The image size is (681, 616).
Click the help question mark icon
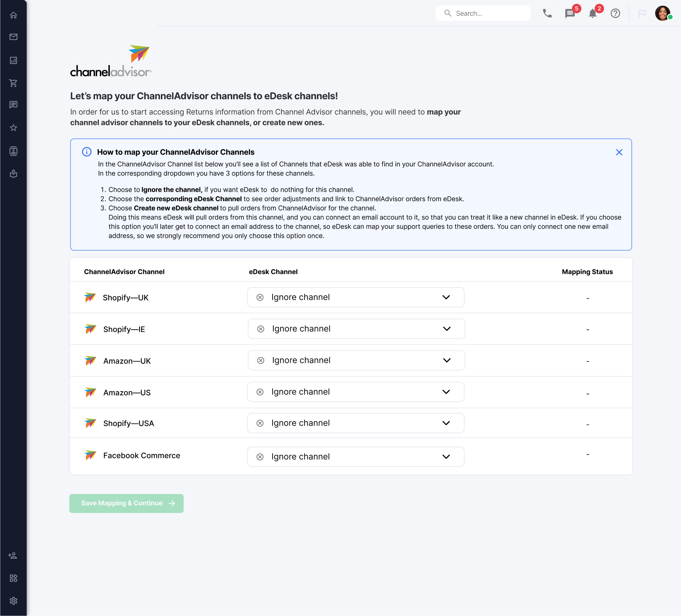point(615,13)
